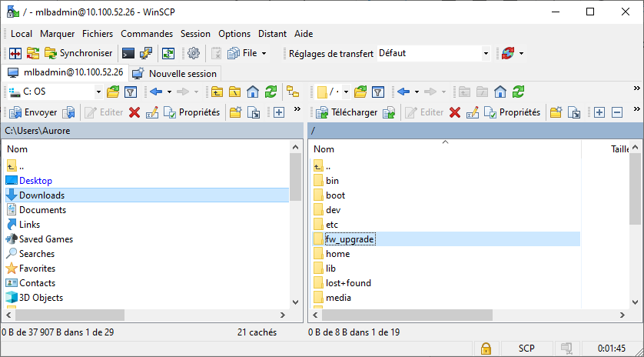Expand the transfer settings Défaut dropdown
644x357 pixels.
(x=486, y=53)
